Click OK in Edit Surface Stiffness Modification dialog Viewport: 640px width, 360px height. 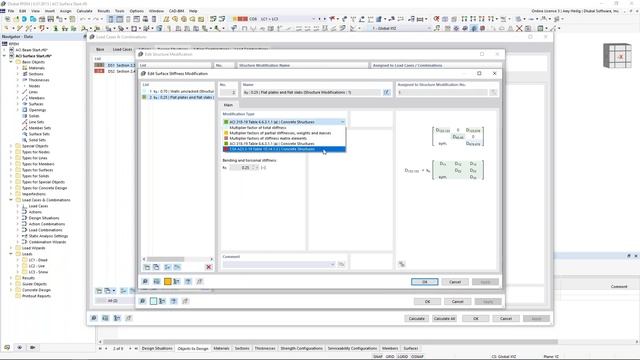[424, 282]
